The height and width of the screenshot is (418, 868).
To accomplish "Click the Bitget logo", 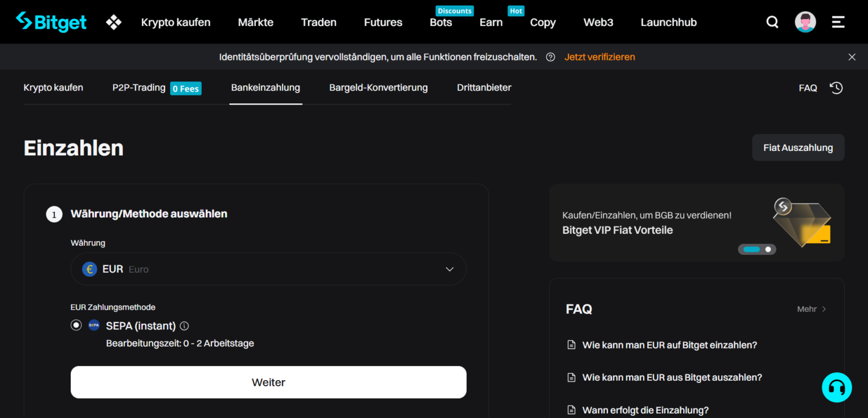I will pos(51,21).
